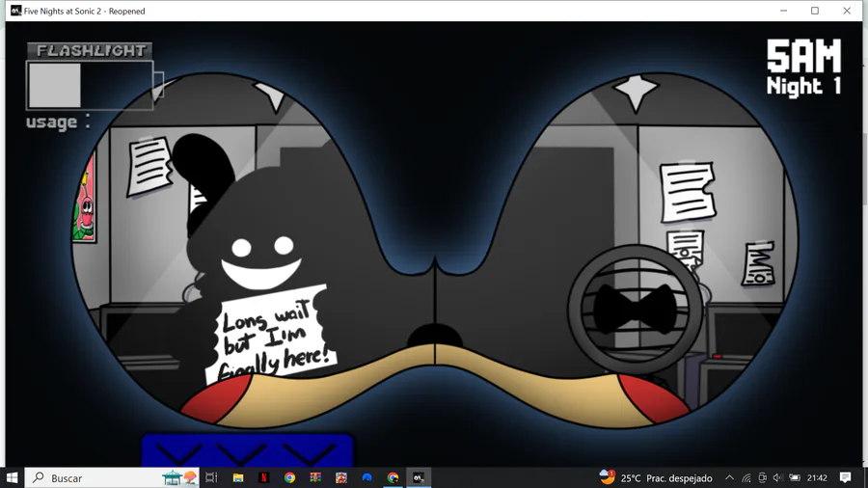868x488 pixels.
Task: Open the volume control tray icon
Action: (x=777, y=477)
